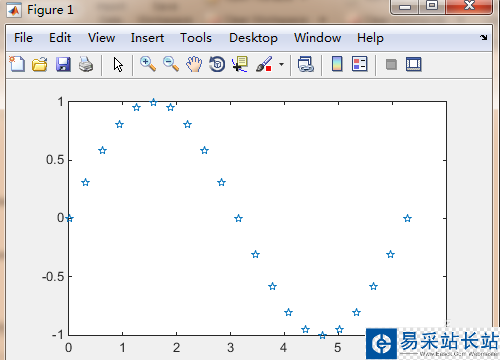The width and height of the screenshot is (500, 360).
Task: Choose the Rotate 3D tool
Action: 217,64
